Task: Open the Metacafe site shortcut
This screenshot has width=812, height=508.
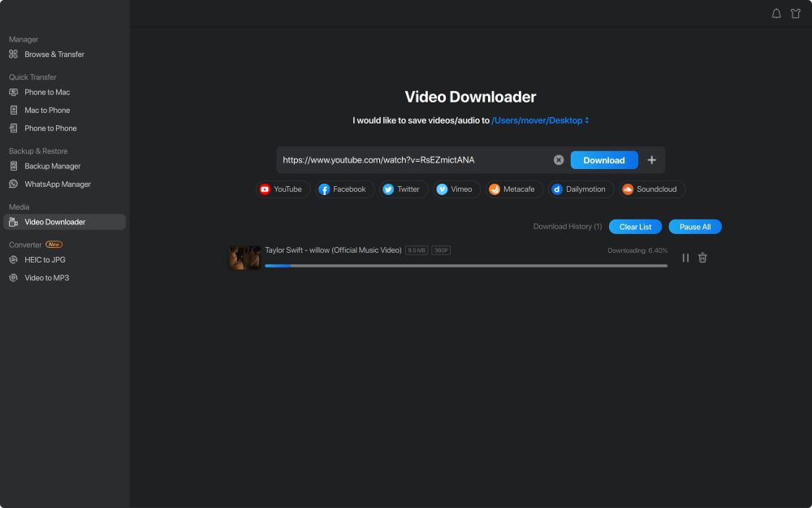Action: click(514, 189)
